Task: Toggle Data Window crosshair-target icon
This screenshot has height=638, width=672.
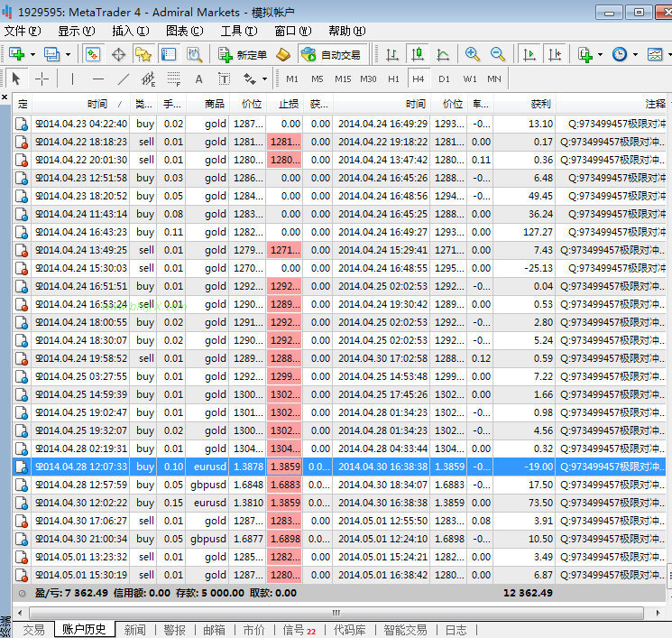Action: point(118,54)
